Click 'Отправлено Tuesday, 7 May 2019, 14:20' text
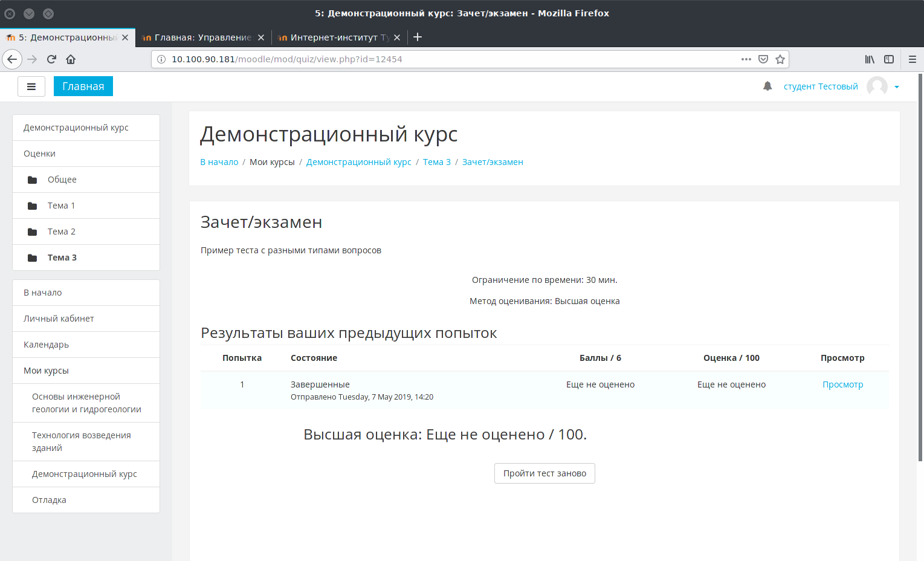This screenshot has width=924, height=561. pyautogui.click(x=362, y=397)
